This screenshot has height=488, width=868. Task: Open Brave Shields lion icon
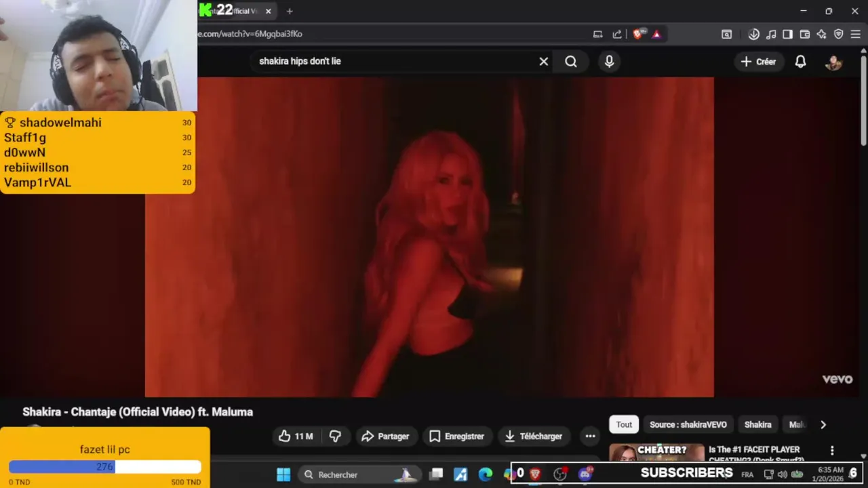coord(638,34)
